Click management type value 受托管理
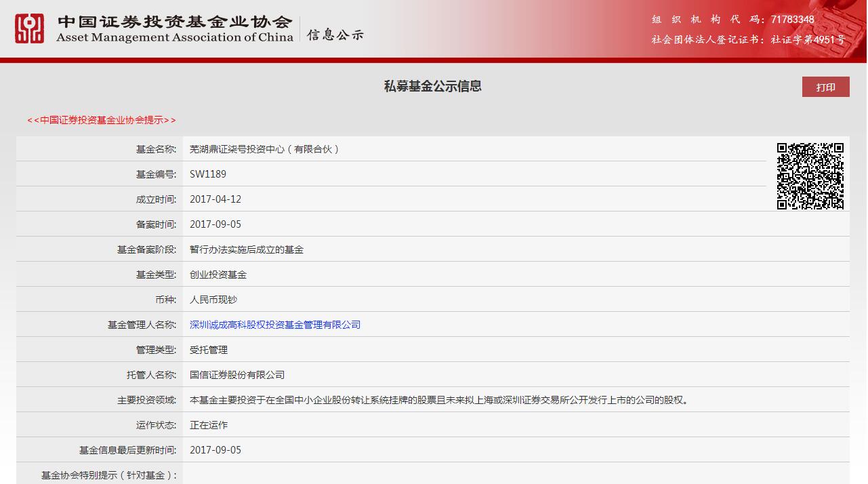The width and height of the screenshot is (868, 484). (x=209, y=350)
